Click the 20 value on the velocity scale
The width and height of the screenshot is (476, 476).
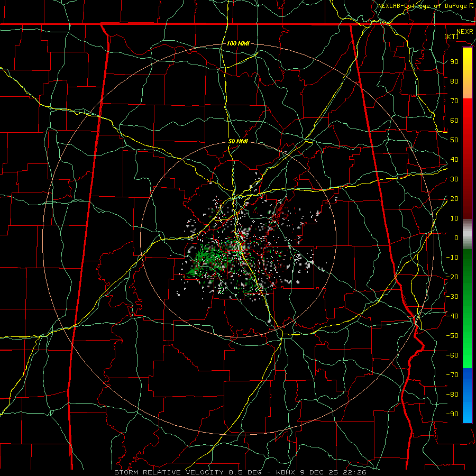454,198
